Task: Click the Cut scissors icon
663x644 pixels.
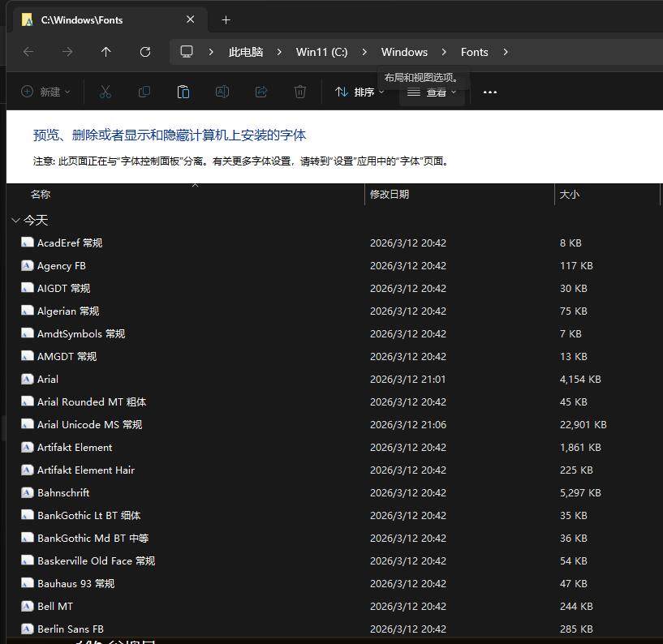Action: tap(105, 92)
